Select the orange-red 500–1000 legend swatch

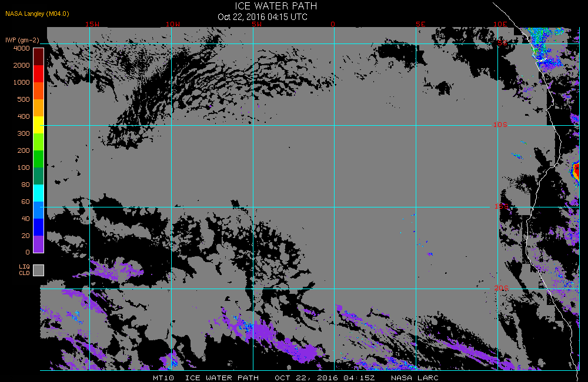pos(39,91)
